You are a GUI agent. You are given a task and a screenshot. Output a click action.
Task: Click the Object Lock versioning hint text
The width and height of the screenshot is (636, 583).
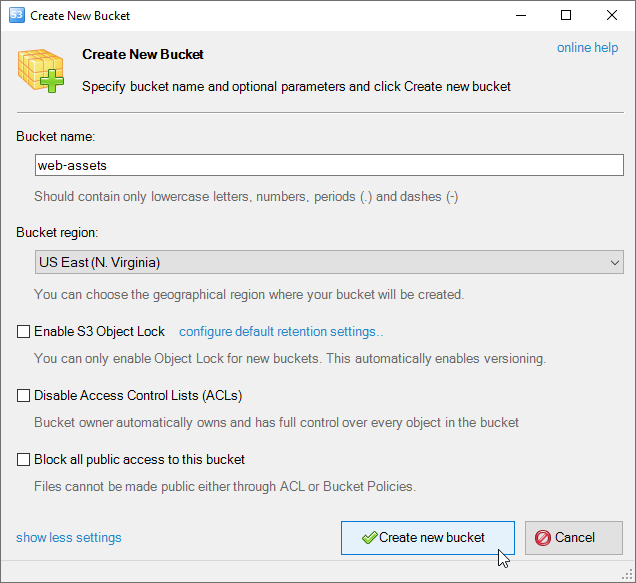pos(290,358)
